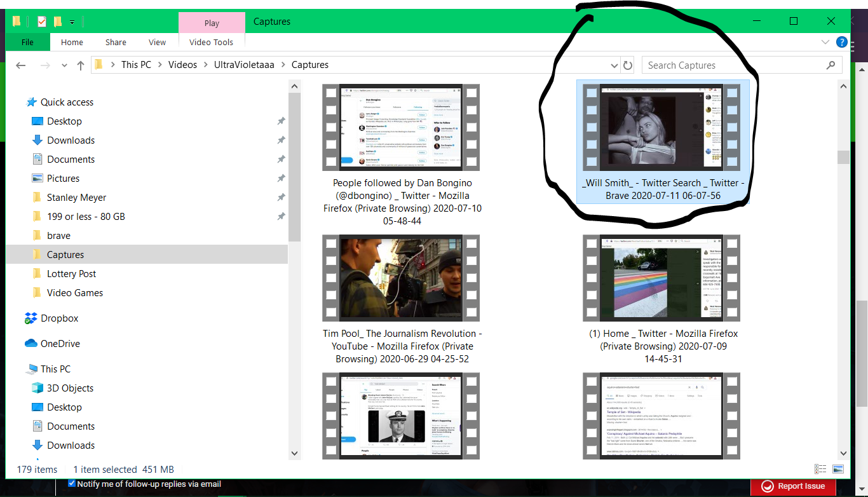Open the recent locations dropdown arrow

(64, 65)
